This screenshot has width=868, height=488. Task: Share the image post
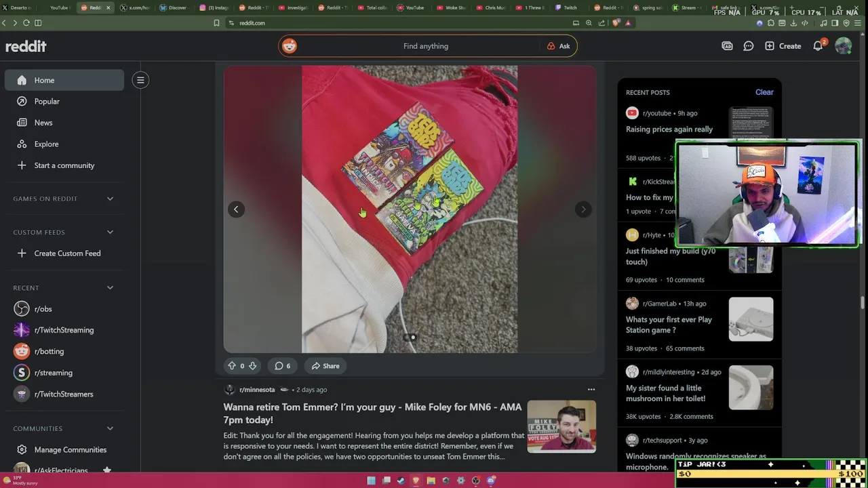[x=325, y=366]
